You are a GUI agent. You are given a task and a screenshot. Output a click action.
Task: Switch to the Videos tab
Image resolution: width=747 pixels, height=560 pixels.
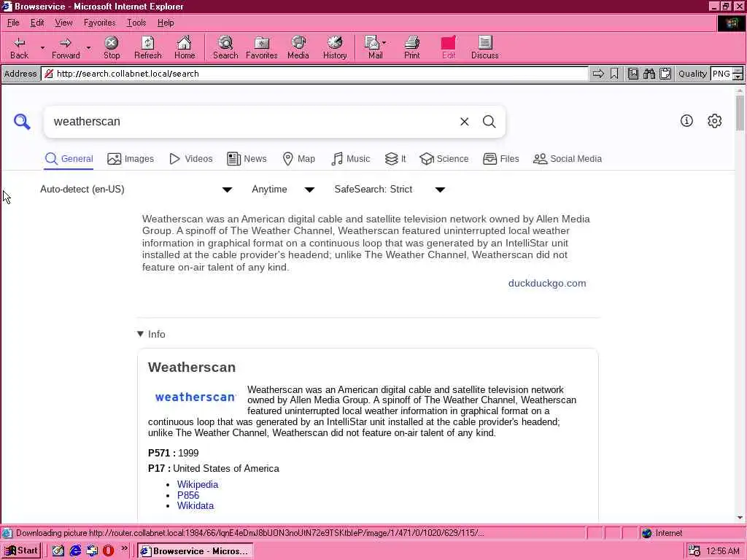(191, 158)
